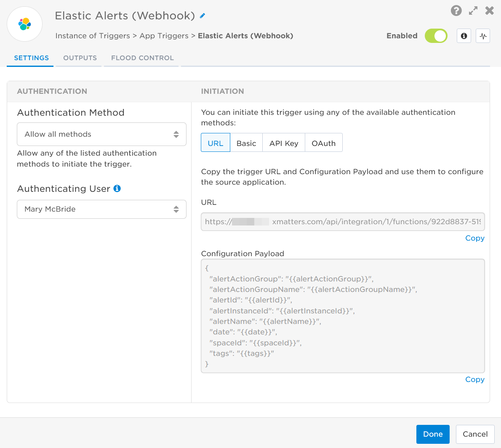Copy the Configuration Payload
This screenshot has width=501, height=448.
[475, 379]
